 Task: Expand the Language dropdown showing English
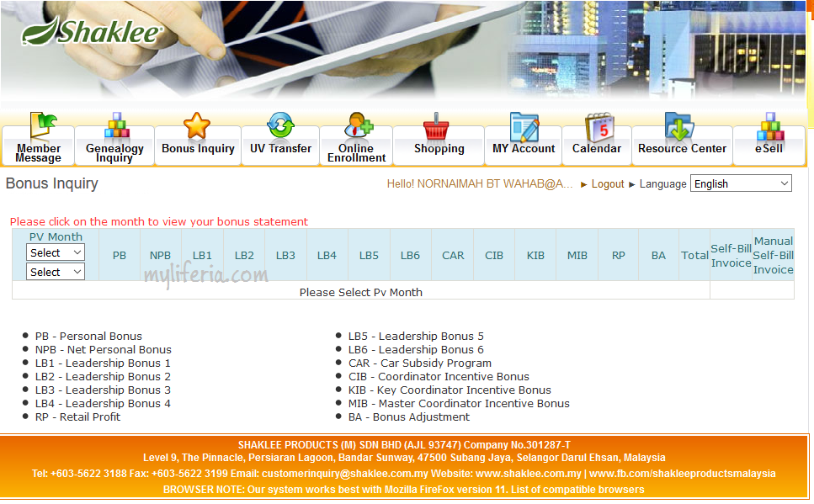point(741,183)
